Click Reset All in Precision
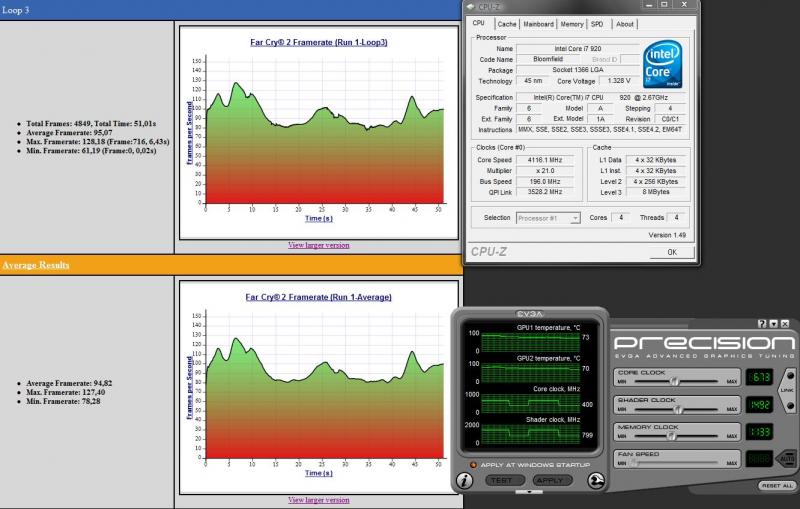Screen dimensions: 800x509 point(777,486)
